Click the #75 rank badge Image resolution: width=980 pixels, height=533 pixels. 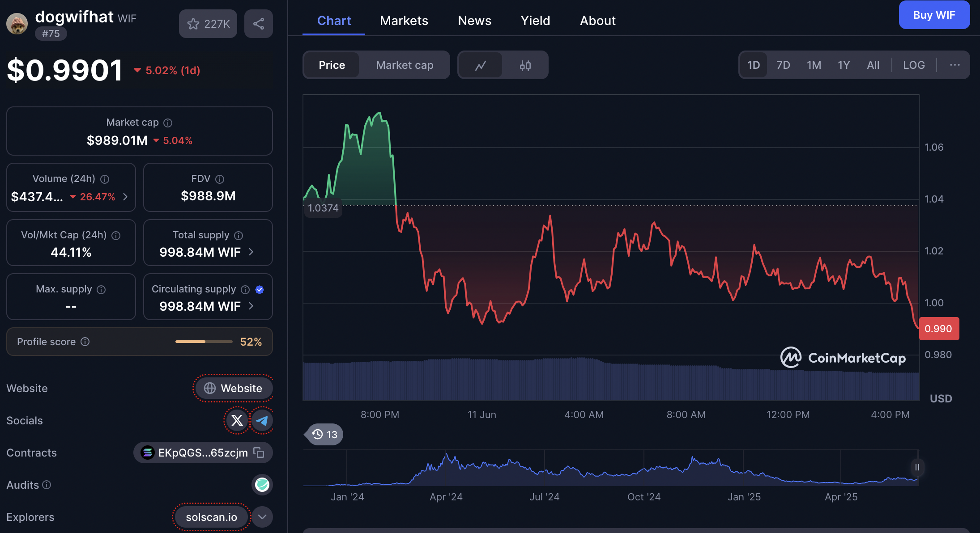pyautogui.click(x=51, y=34)
